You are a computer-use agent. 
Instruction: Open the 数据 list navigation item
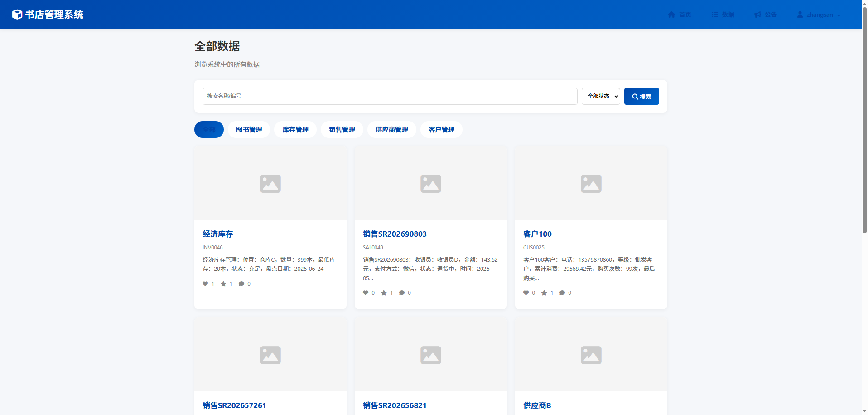[723, 15]
